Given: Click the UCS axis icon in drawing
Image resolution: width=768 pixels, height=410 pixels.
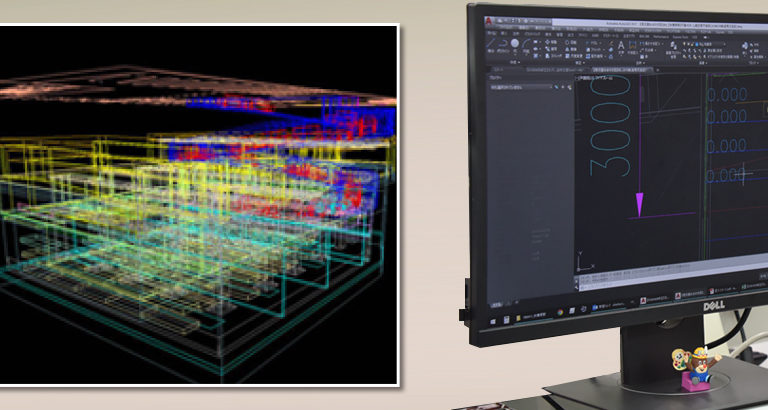Looking at the screenshot, I should point(585,263).
